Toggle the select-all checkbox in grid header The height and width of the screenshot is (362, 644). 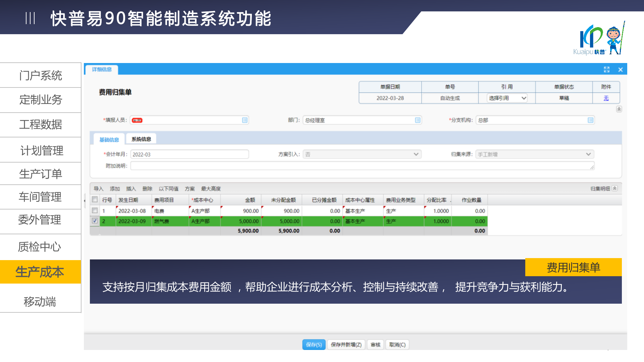(x=95, y=199)
